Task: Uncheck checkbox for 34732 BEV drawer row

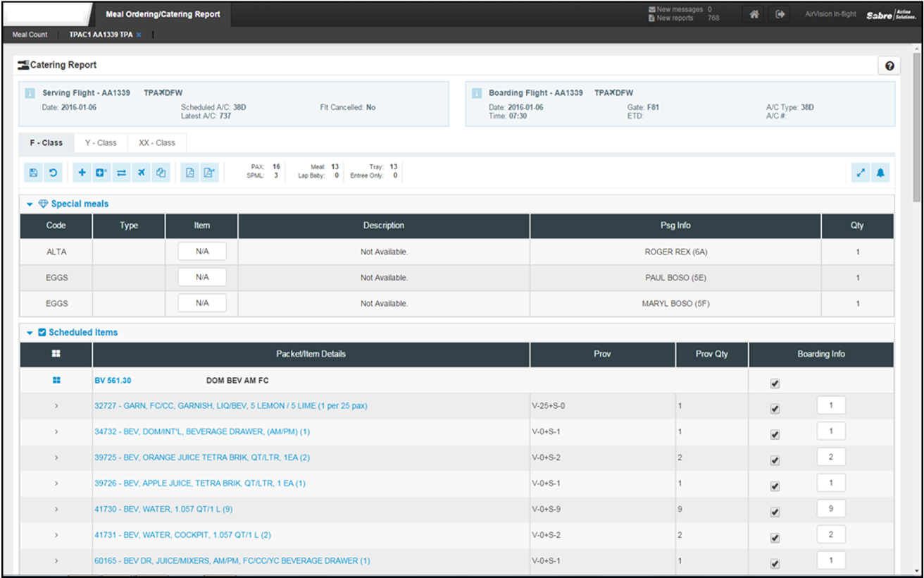Action: coord(775,435)
